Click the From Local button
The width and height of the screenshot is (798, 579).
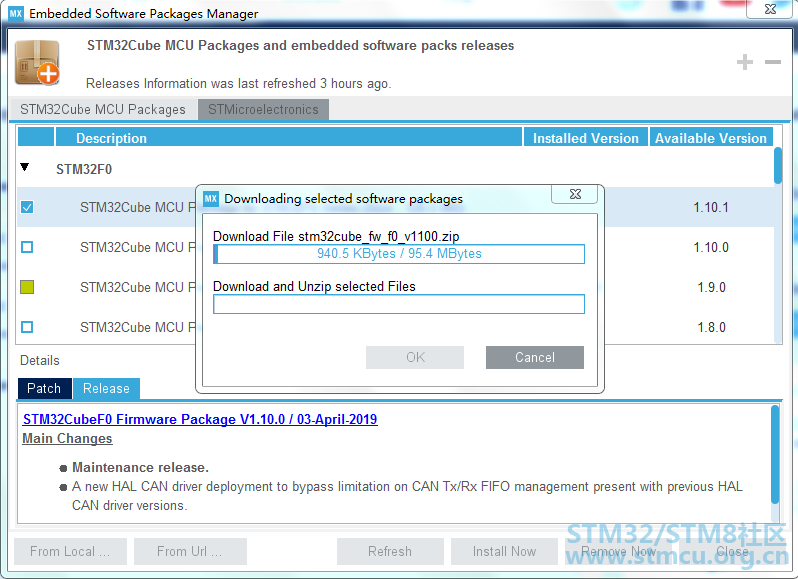click(x=70, y=552)
